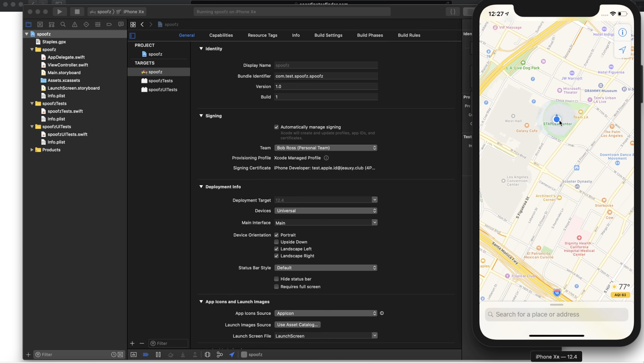Open the Status Bar Style dropdown
The width and height of the screenshot is (644, 363).
[x=326, y=268]
